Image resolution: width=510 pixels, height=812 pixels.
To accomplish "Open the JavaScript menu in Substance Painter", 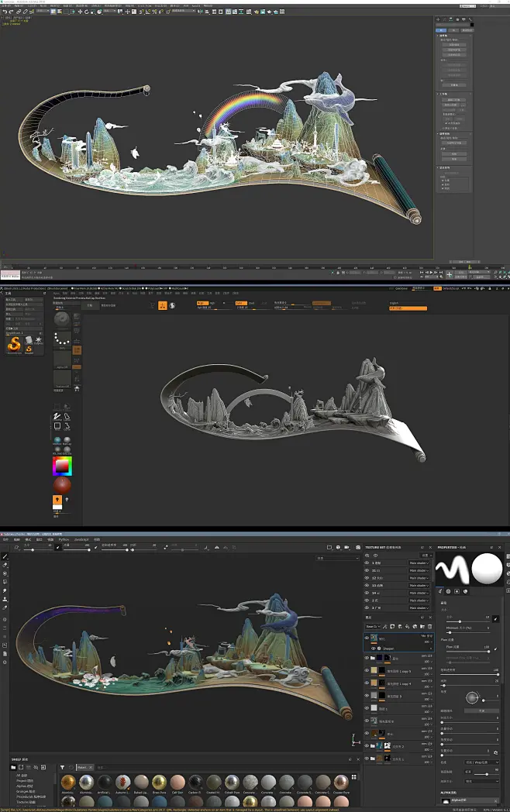I will point(81,539).
